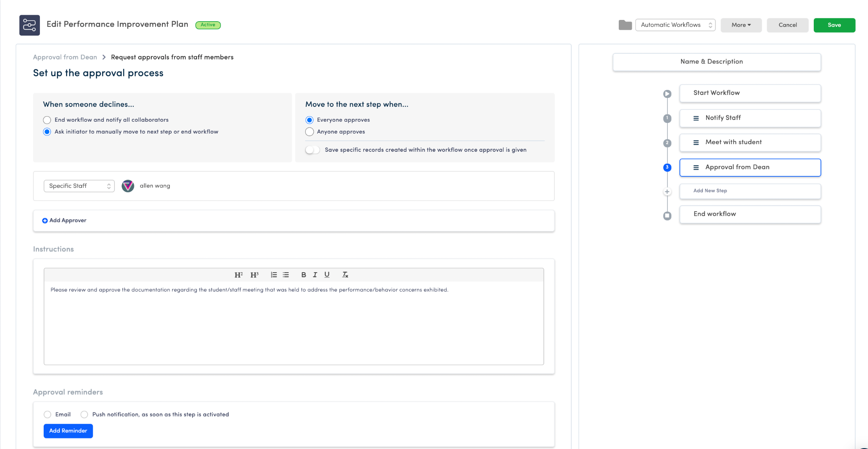Screen dimensions: 868x449
Task: Go back to Approval from Dean breadcrumb
Action: click(65, 57)
